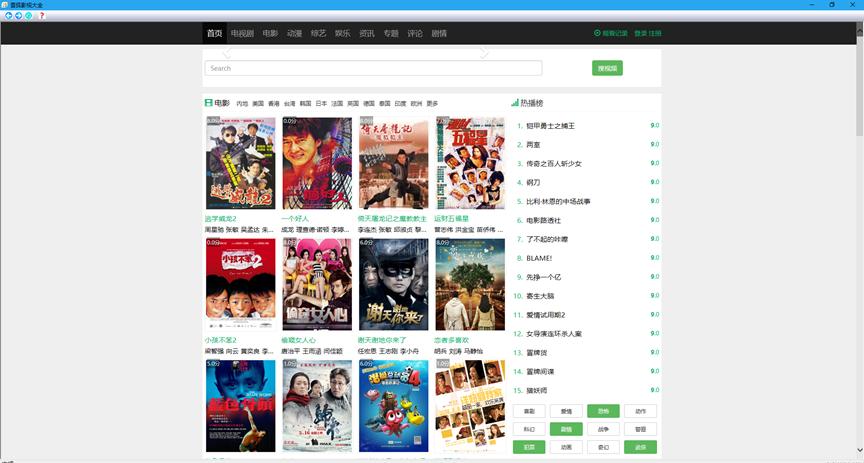Image resolution: width=864 pixels, height=463 pixels.
Task: Click the 一个好人 title link
Action: pos(295,219)
